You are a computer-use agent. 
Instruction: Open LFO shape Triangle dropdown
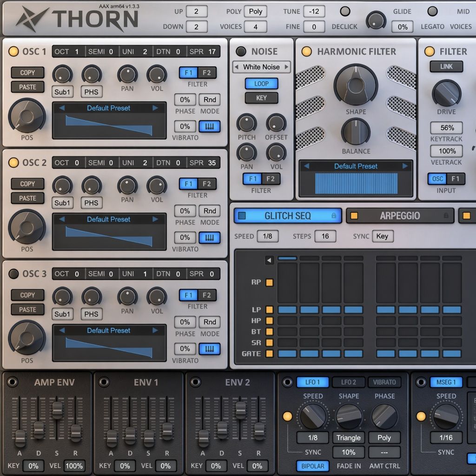pos(349,437)
